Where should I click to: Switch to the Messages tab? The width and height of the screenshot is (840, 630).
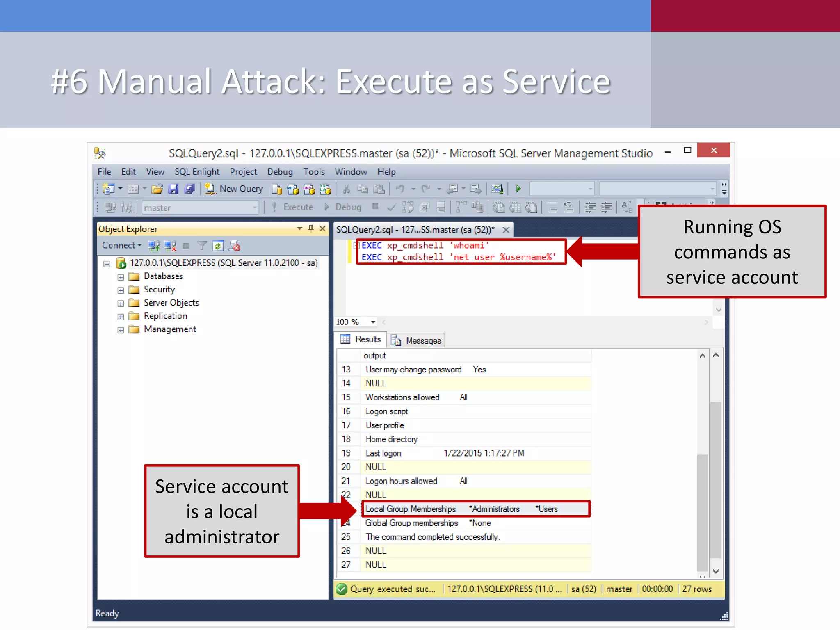tap(416, 340)
